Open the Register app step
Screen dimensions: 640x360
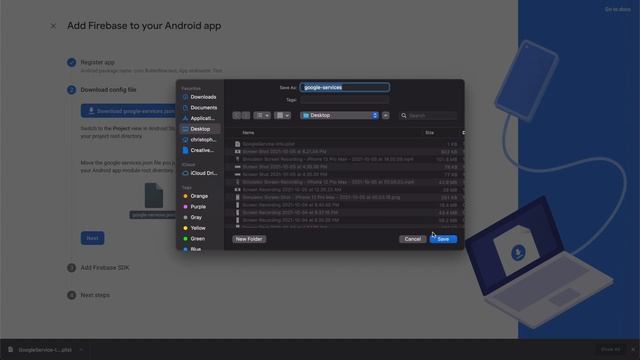click(x=97, y=62)
